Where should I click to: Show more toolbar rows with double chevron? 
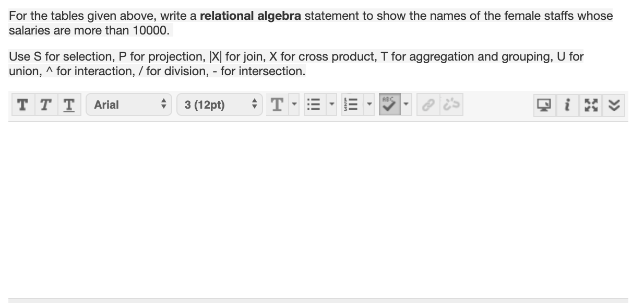coord(614,104)
